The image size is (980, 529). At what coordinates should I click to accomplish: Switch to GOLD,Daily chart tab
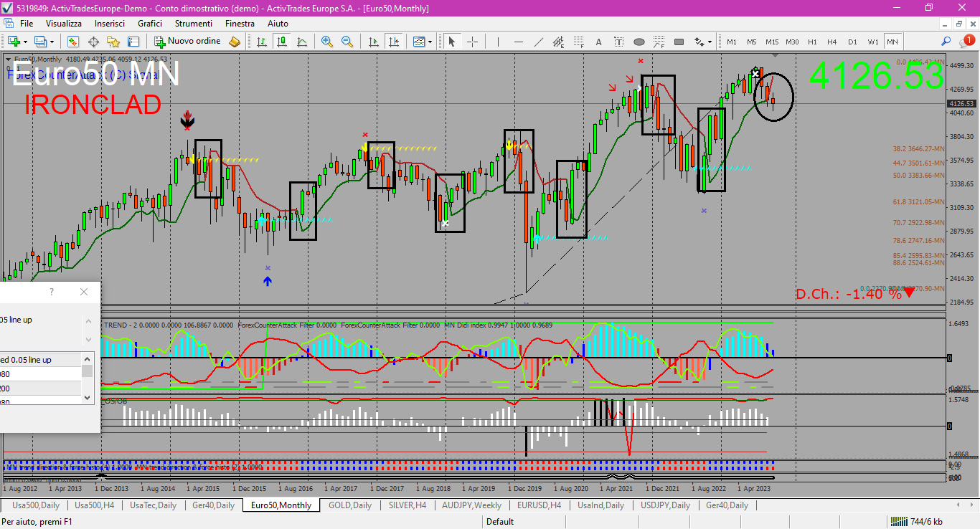350,505
